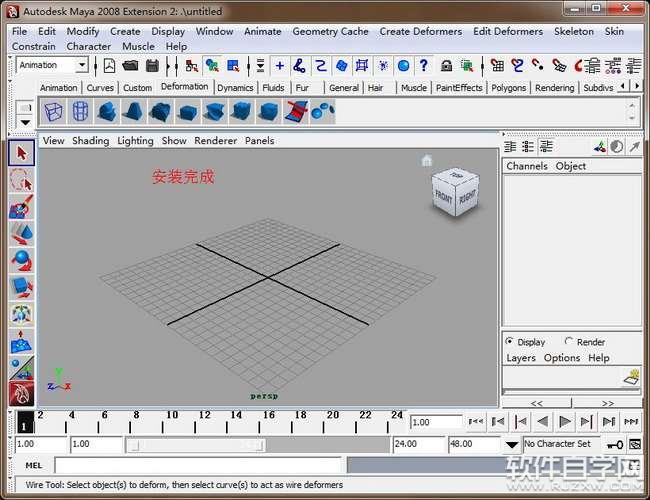Click the red Maya logo tool icon
Image resolution: width=650 pixels, height=500 pixels.
(x=22, y=393)
